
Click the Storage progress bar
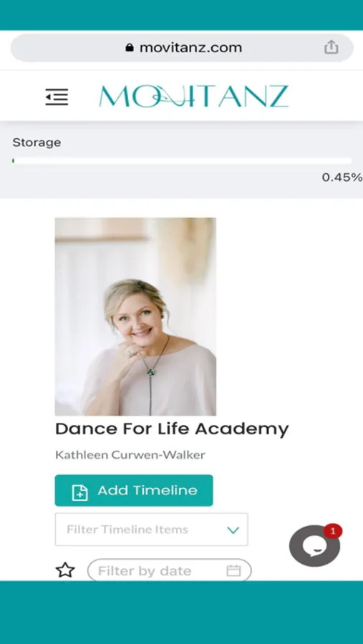(182, 161)
